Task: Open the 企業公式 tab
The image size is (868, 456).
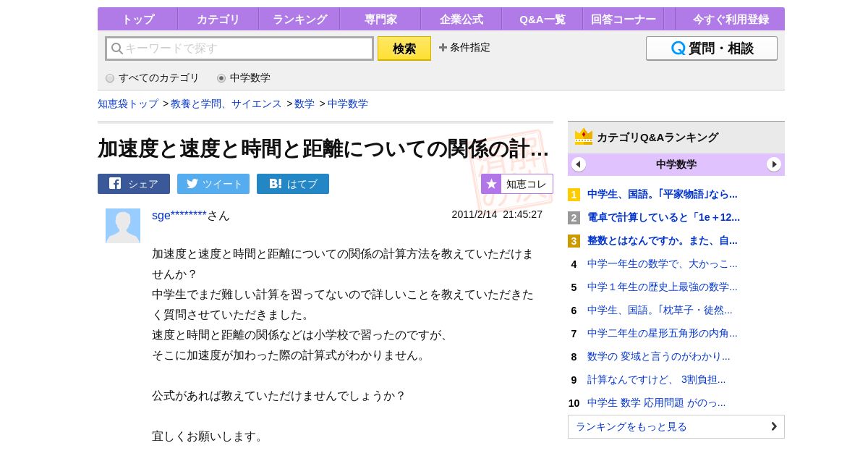Action: coord(461,20)
